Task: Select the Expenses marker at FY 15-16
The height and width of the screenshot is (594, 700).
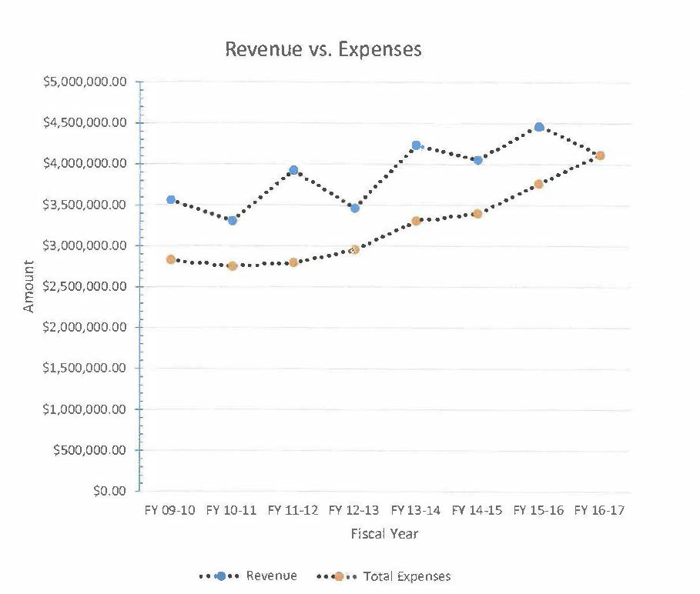Action: click(x=539, y=185)
